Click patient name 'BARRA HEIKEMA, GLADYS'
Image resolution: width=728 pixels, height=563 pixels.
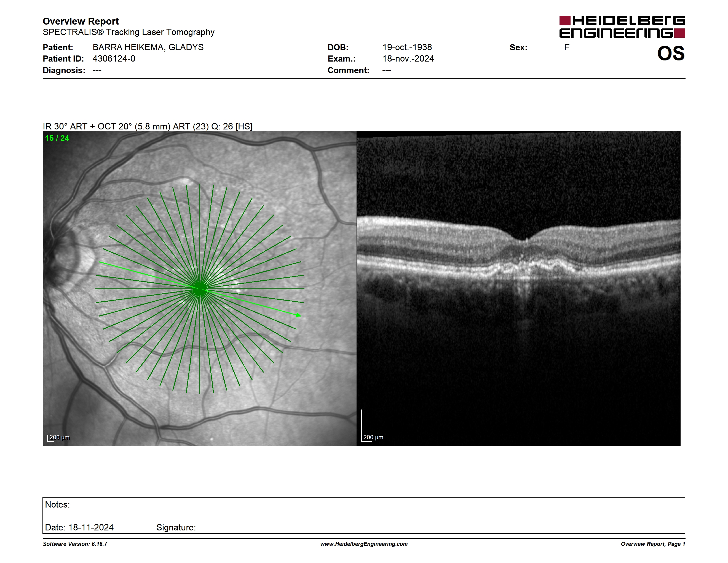point(148,47)
